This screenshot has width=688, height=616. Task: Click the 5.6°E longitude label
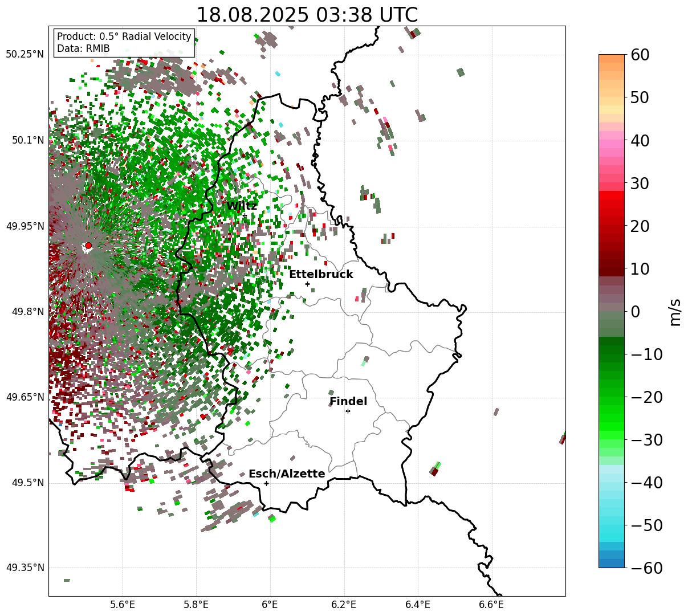[123, 604]
